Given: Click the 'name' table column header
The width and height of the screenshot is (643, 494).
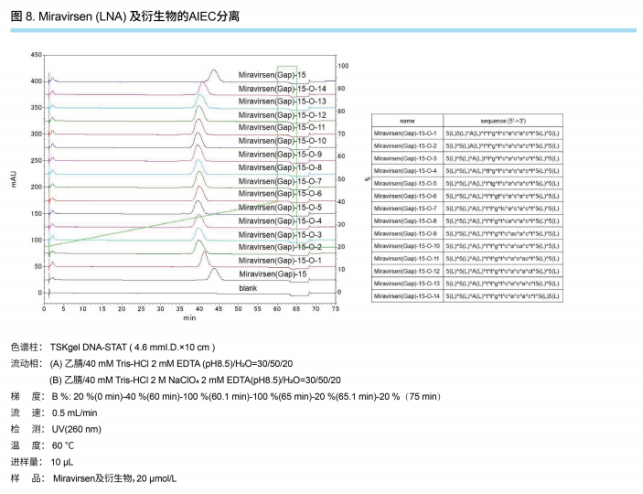Looking at the screenshot, I should point(407,118).
